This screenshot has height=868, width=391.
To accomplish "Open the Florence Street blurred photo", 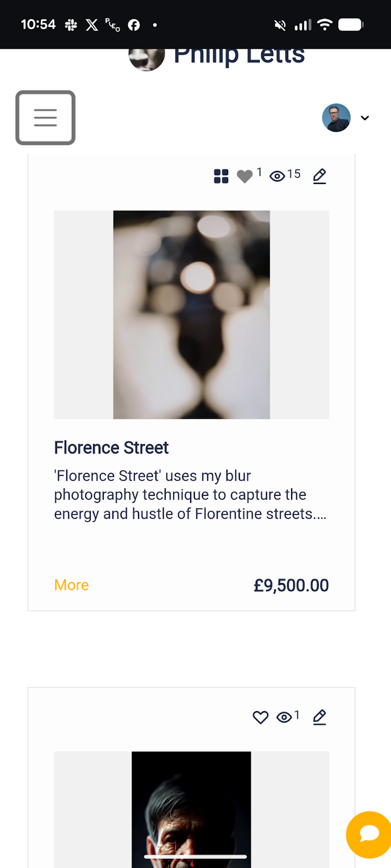I will coord(191,315).
